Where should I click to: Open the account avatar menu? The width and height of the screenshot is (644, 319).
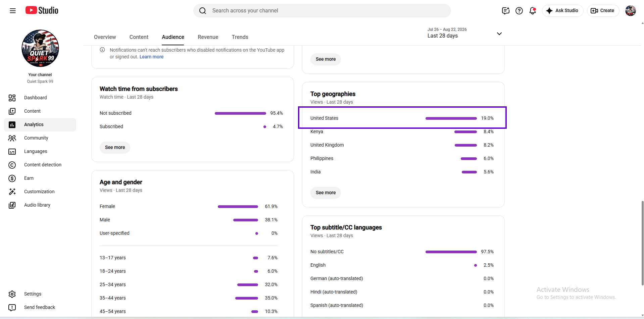pyautogui.click(x=631, y=11)
